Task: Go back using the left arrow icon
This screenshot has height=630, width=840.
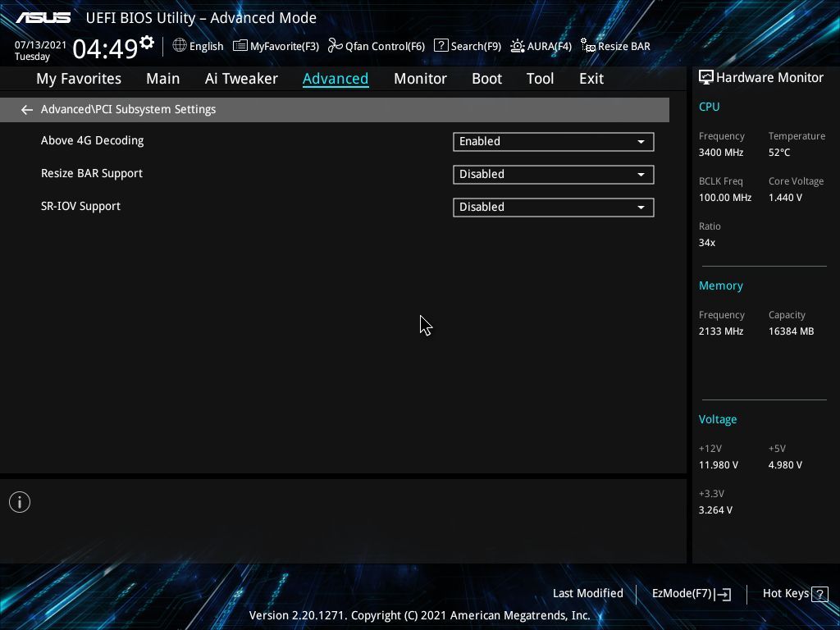Action: tap(27, 110)
